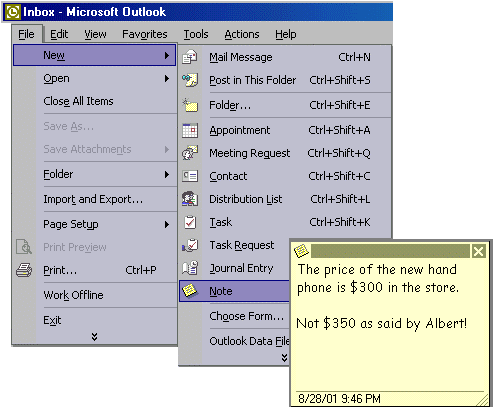Select the Appointment calendar icon
Screen dimensions: 495x410
(x=190, y=130)
